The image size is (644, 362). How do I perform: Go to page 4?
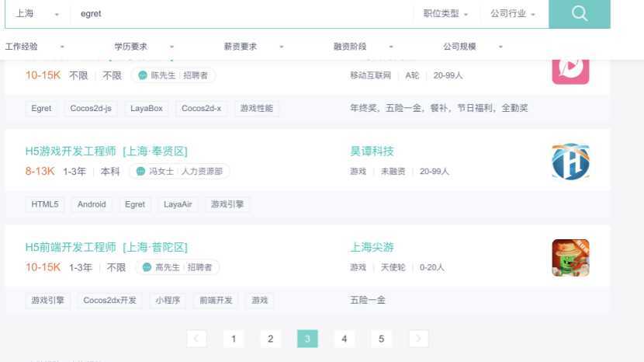[345, 339]
